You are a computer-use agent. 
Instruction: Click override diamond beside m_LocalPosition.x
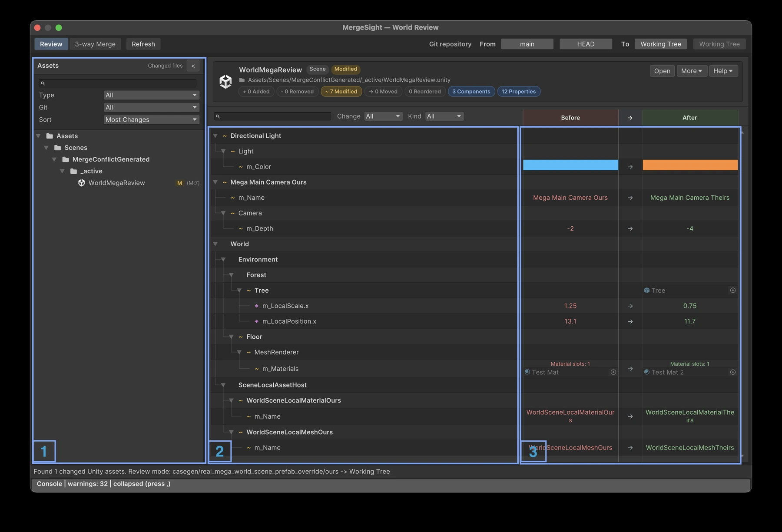tap(257, 321)
